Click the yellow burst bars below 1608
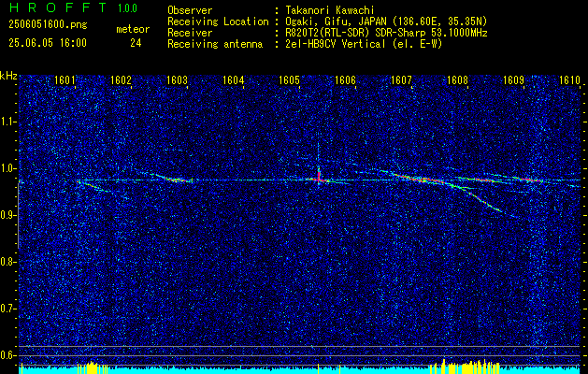 coord(465,367)
